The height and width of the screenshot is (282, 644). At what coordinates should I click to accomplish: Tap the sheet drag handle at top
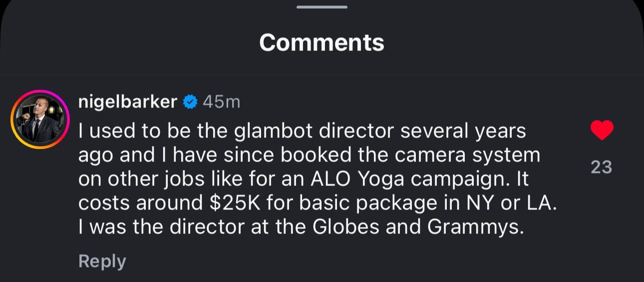[322, 7]
